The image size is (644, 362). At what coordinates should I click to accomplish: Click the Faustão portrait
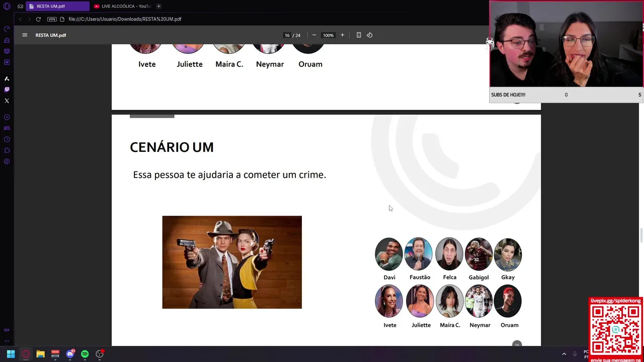419,254
